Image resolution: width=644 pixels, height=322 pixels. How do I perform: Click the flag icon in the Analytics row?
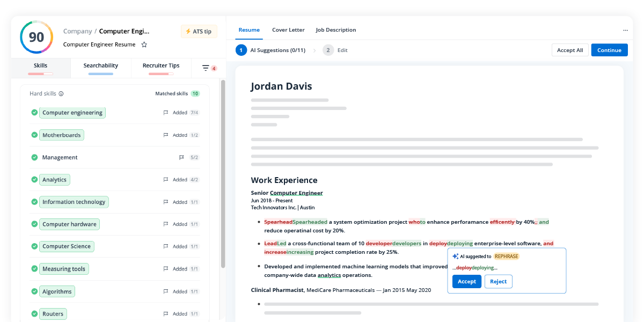(x=166, y=180)
